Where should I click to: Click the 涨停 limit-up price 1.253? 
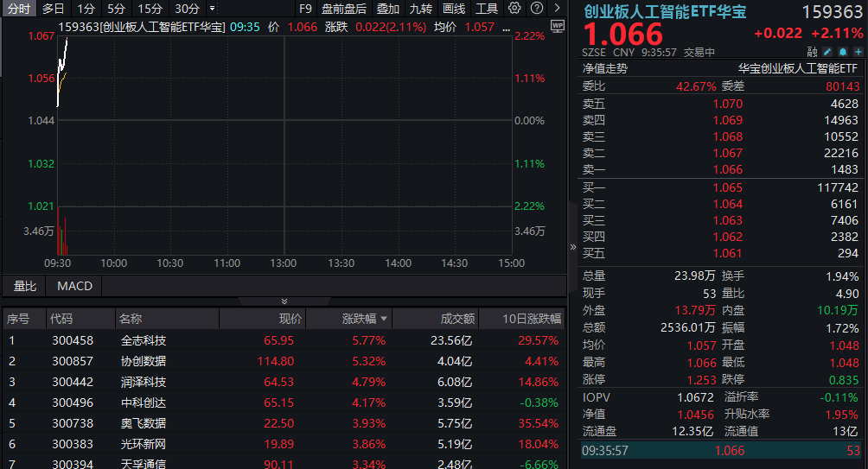pos(701,380)
